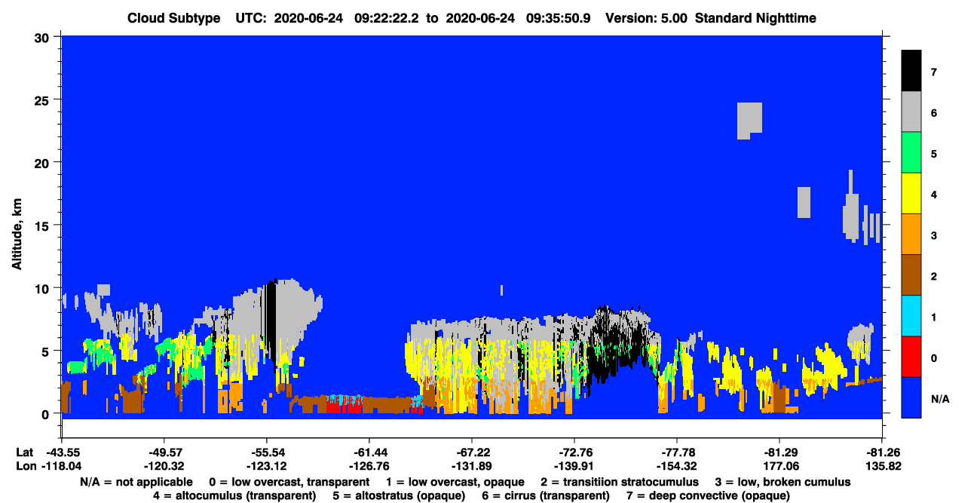The height and width of the screenshot is (503, 980).
Task: Click longitude value -139.91
Action: tap(574, 465)
